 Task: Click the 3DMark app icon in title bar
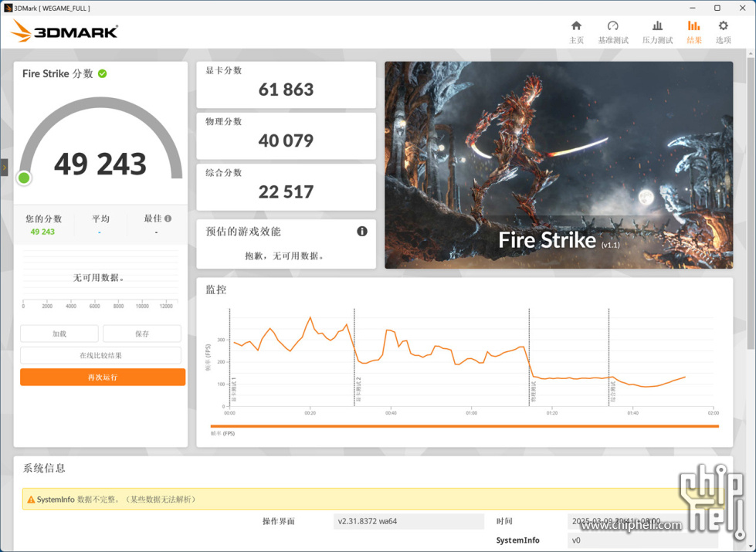8,8
